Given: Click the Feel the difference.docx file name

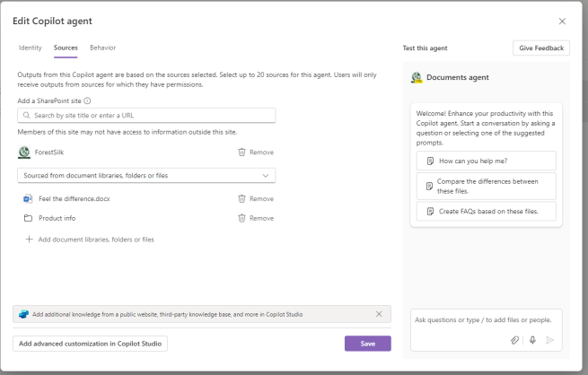Looking at the screenshot, I should click(x=75, y=198).
